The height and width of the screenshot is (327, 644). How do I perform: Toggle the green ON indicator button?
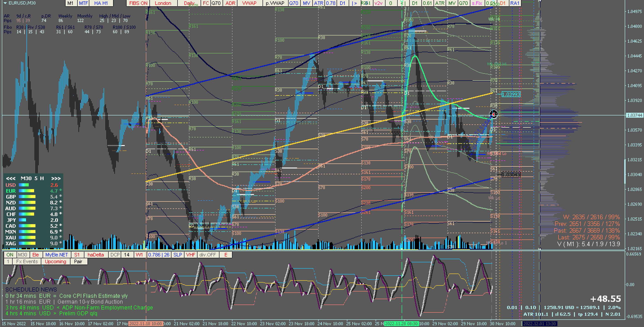tap(10, 255)
